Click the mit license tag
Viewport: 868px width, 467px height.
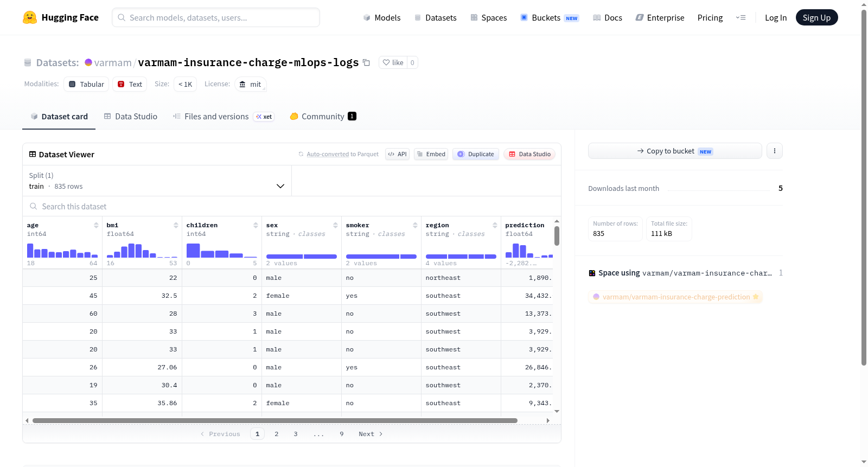tap(251, 84)
